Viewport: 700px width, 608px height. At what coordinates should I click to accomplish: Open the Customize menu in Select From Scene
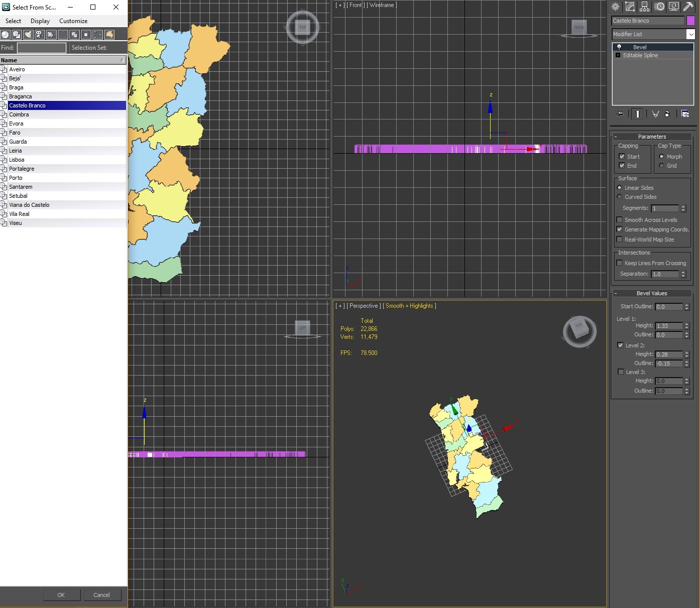72,21
